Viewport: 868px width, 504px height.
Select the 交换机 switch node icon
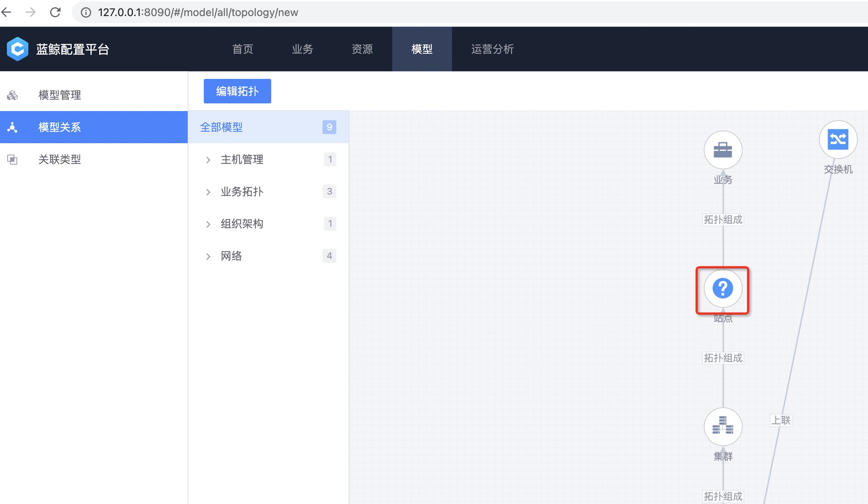coord(838,139)
